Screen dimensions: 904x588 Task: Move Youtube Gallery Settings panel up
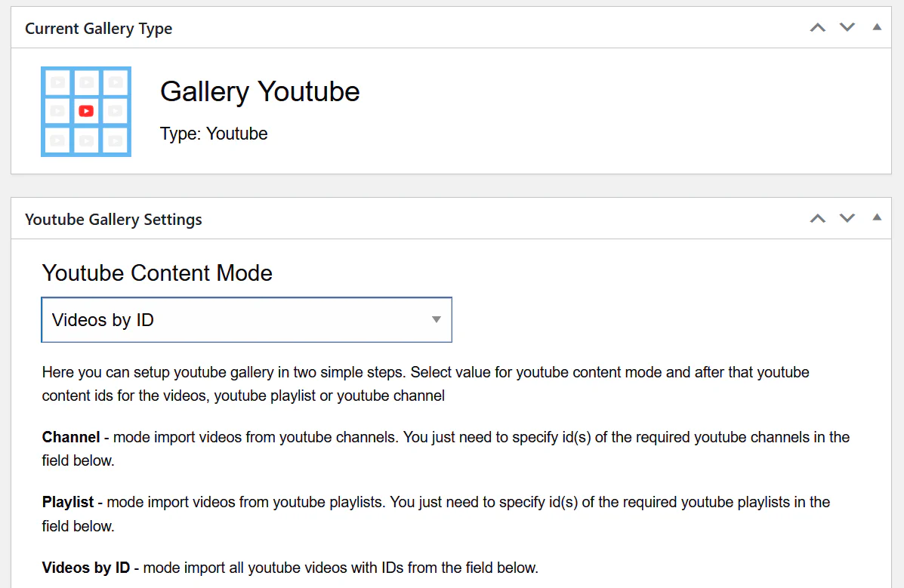[817, 218]
